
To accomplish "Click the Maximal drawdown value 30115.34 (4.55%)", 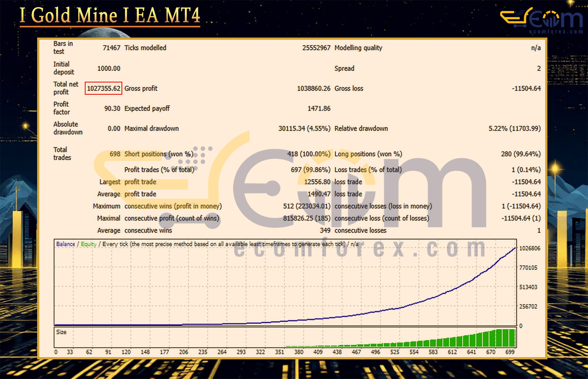I will [304, 128].
